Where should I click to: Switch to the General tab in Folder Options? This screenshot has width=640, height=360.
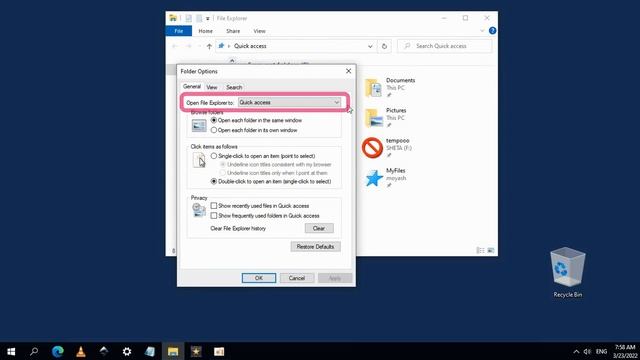(191, 87)
